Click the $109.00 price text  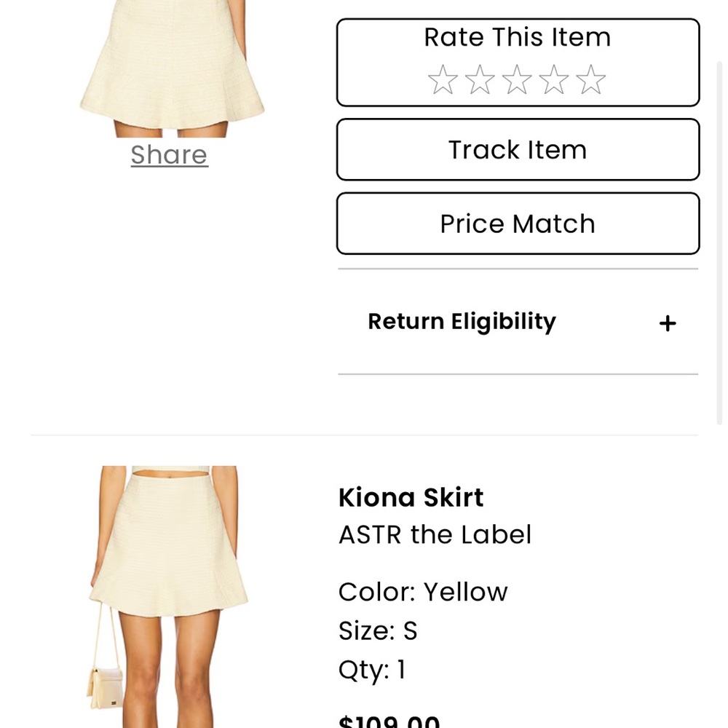389,719
